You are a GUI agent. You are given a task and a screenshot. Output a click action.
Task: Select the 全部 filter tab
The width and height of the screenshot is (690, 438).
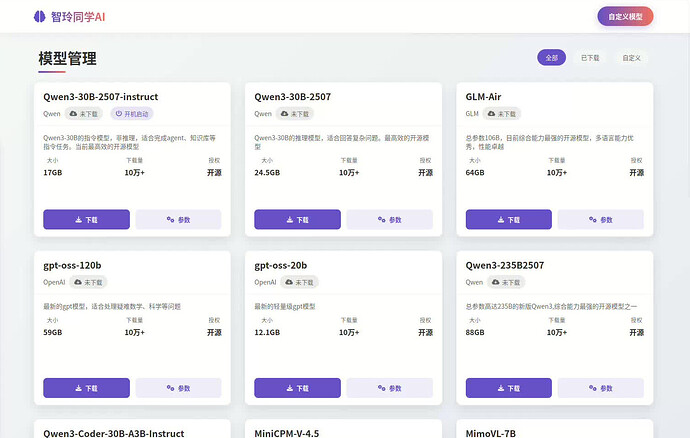[551, 58]
